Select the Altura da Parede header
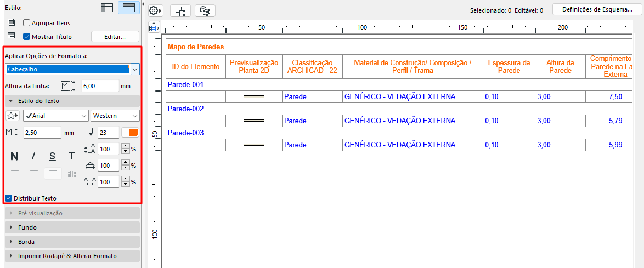Screen dimensions: 644x268 pos(560,66)
